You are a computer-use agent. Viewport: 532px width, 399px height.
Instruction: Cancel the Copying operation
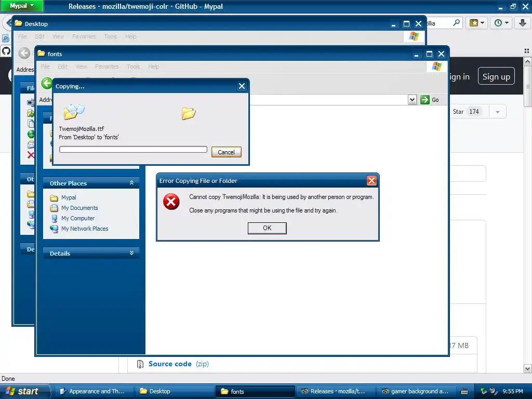(x=227, y=152)
